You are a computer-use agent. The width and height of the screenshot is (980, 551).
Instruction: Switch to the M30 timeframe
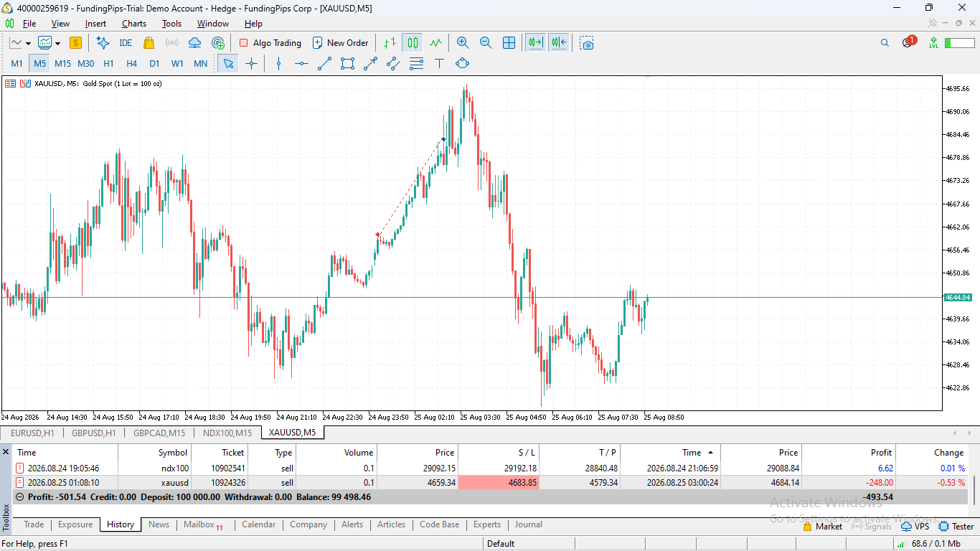coord(85,63)
